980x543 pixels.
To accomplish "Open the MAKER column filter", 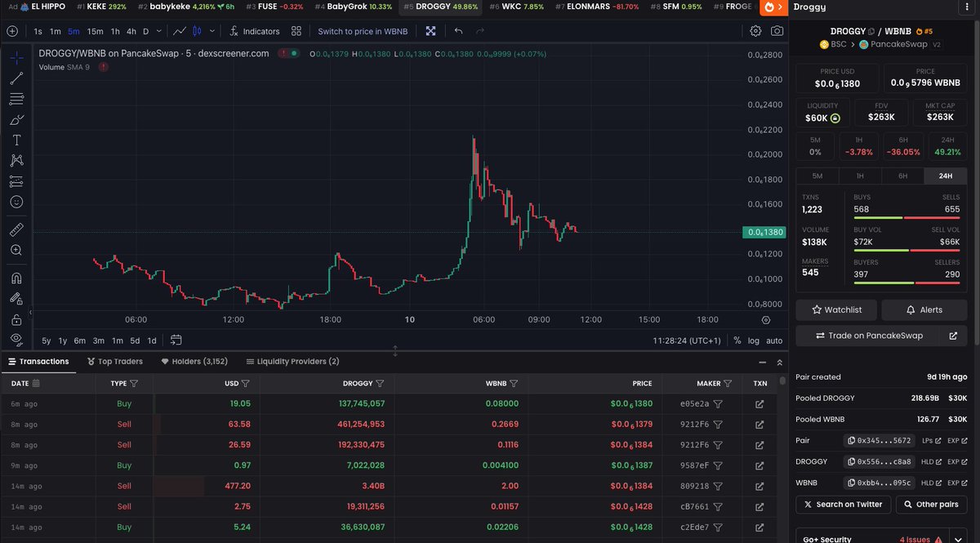I will click(728, 383).
